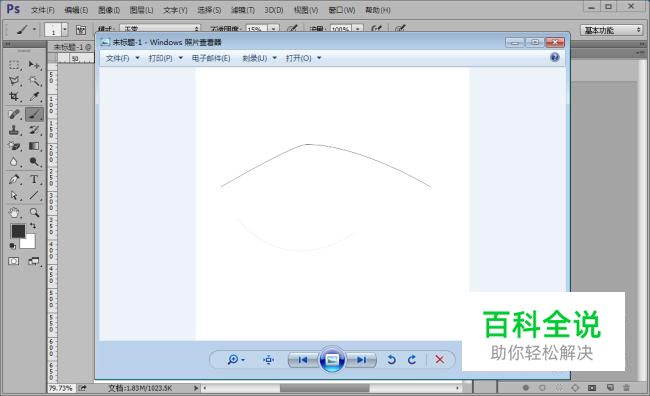The image size is (650, 396).
Task: Open Photo Viewer 打印(P) dropdown
Action: pos(166,58)
